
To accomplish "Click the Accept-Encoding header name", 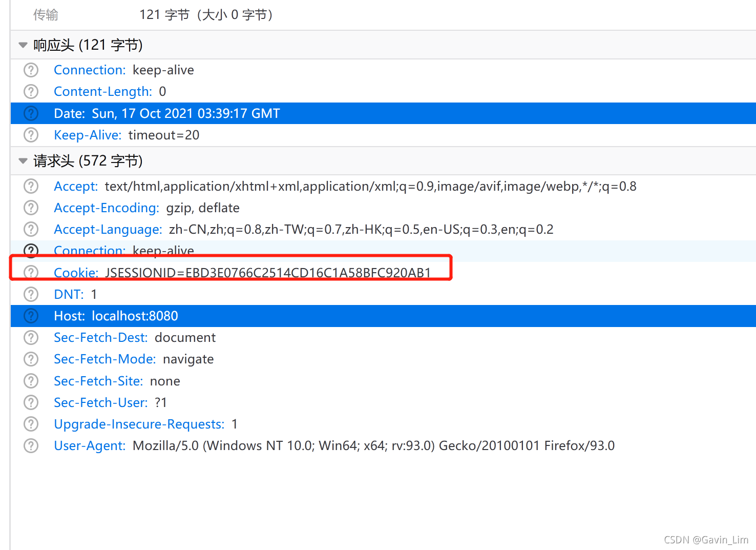I will (x=107, y=208).
